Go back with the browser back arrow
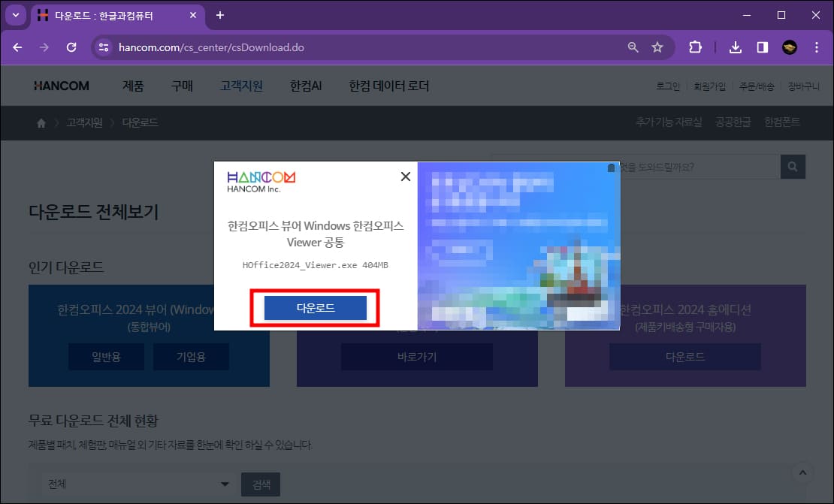 pos(17,47)
